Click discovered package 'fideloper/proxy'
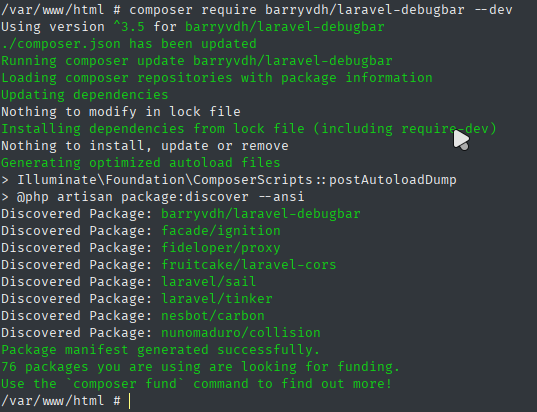Image resolution: width=537 pixels, height=412 pixels. click(221, 248)
